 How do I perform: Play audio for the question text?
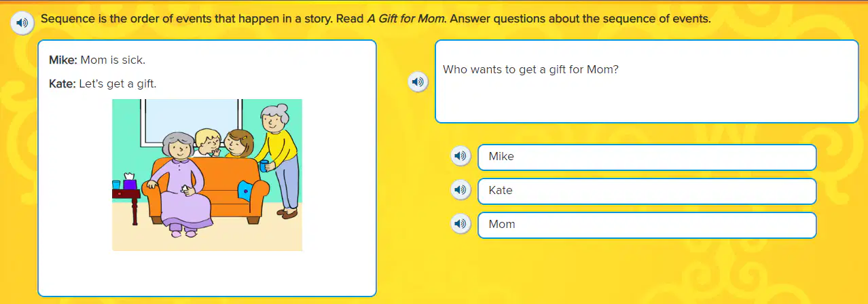tap(418, 82)
